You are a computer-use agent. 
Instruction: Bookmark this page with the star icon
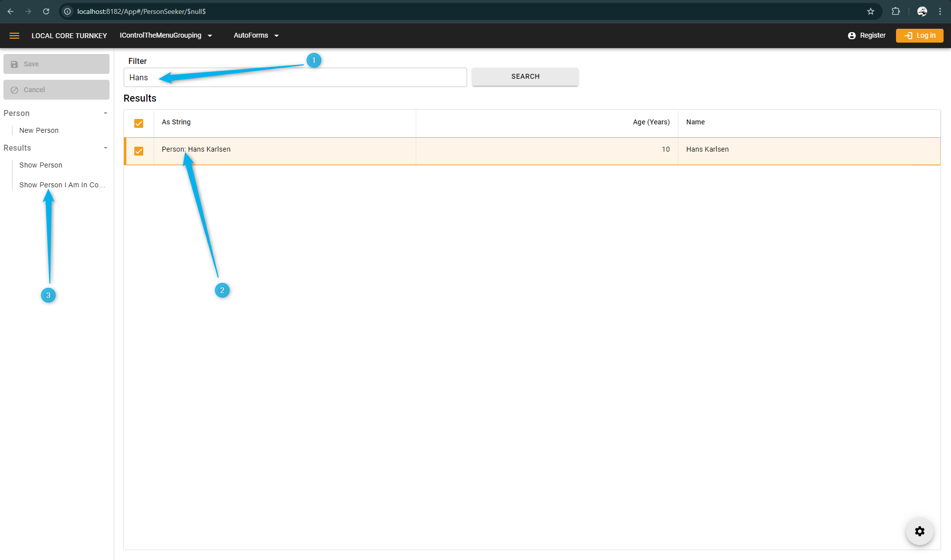(870, 11)
